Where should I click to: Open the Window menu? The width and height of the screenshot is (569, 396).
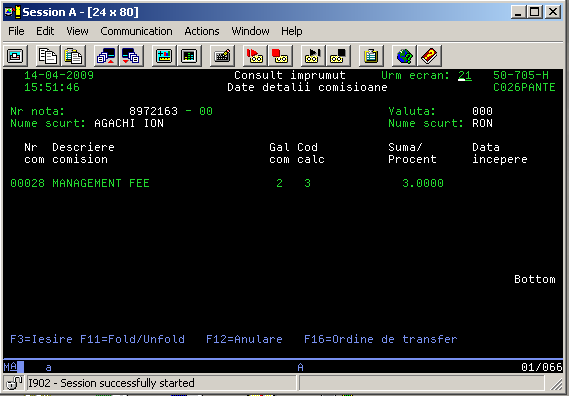[250, 31]
